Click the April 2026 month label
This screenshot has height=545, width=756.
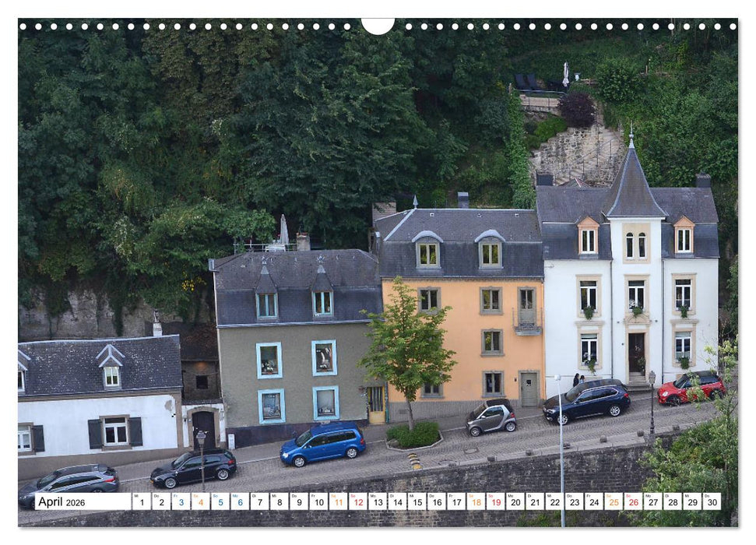[x=62, y=501]
